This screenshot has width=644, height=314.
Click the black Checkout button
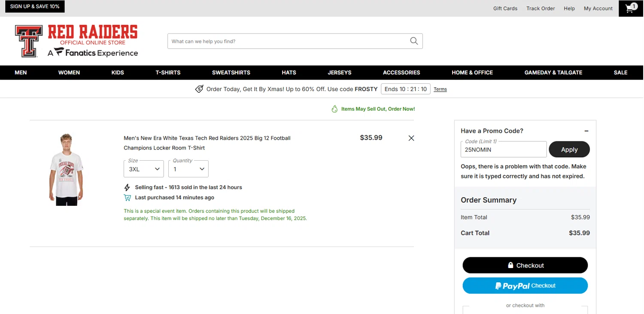[525, 265]
